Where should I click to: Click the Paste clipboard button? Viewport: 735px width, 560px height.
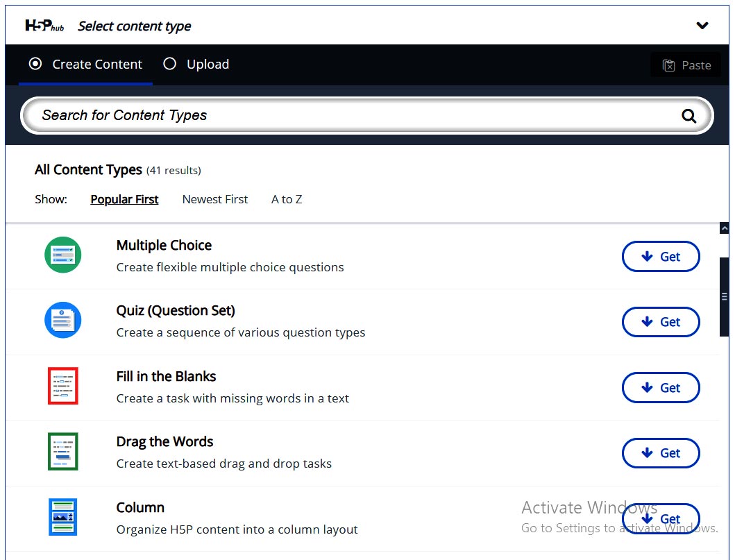[x=686, y=65]
